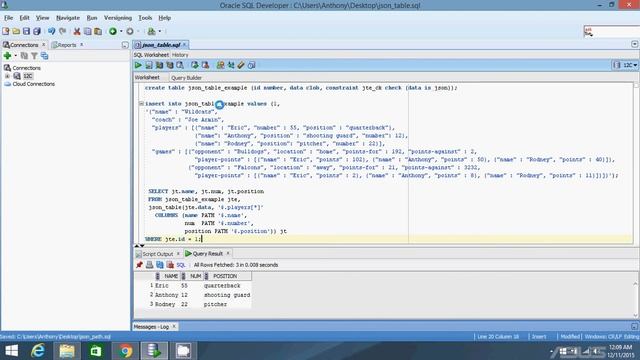Click the Save All icon
This screenshot has height=360, width=640.
pyautogui.click(x=37, y=31)
